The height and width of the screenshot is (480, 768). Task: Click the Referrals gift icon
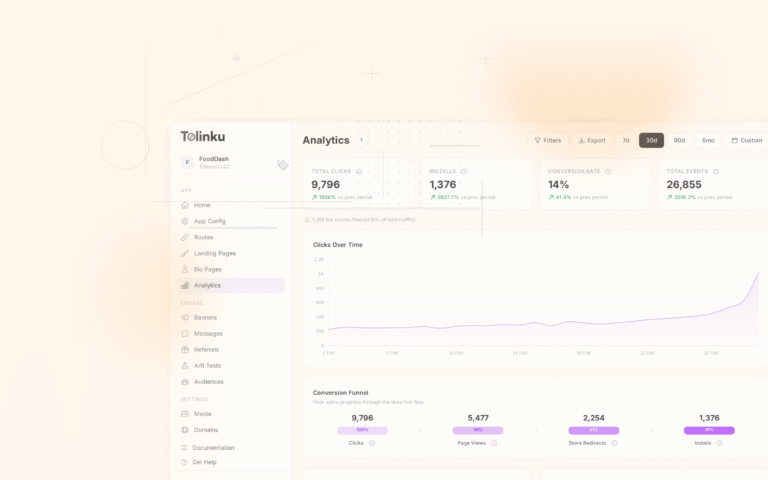(185, 350)
